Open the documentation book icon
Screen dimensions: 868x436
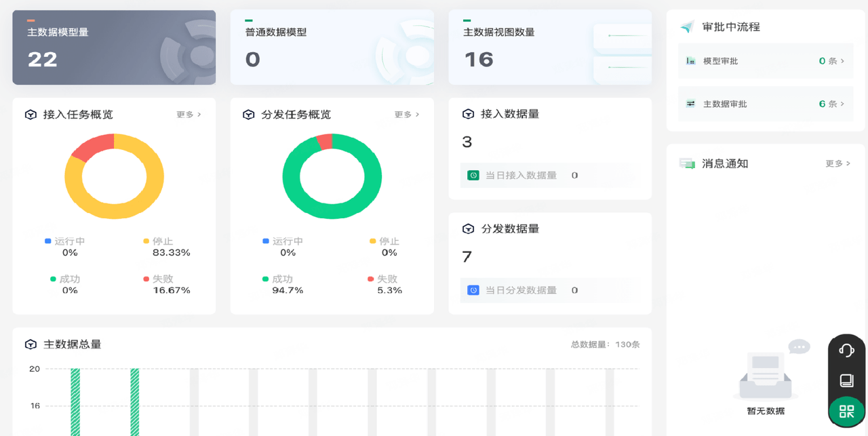pos(846,379)
